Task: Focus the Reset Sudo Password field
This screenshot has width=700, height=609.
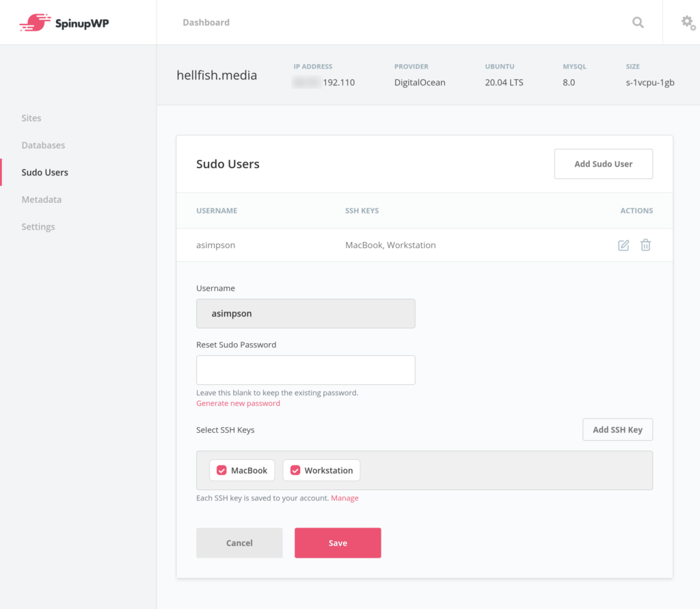Action: pos(306,370)
